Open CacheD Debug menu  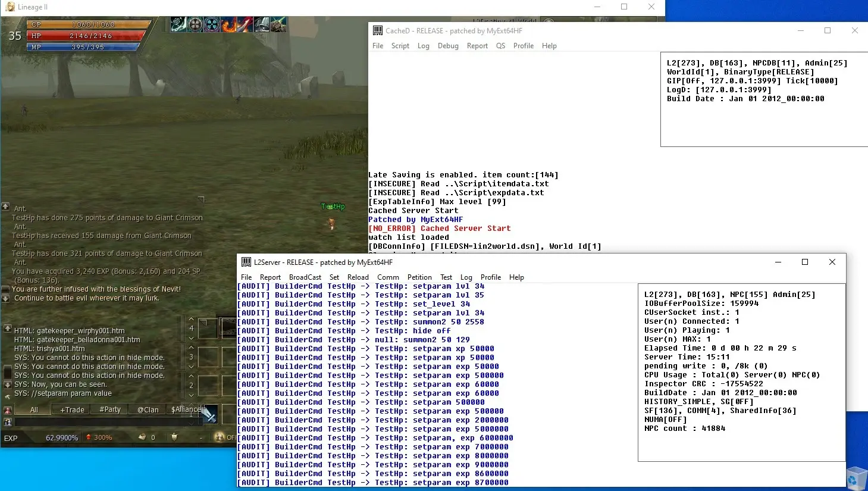448,46
